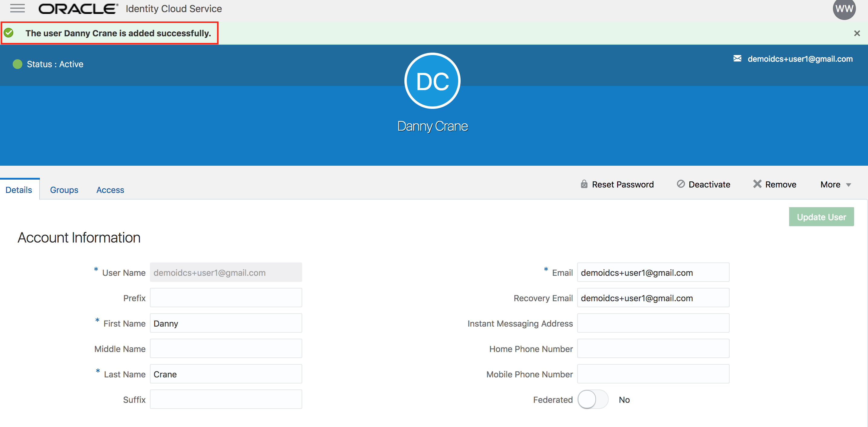The image size is (868, 427).
Task: Switch to the Access tab
Action: (x=110, y=190)
